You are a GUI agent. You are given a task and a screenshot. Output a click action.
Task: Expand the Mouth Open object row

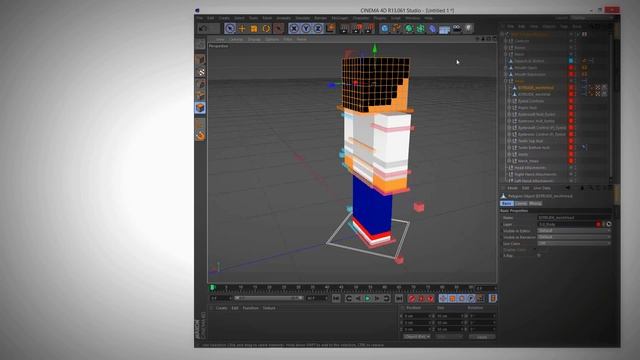506,68
